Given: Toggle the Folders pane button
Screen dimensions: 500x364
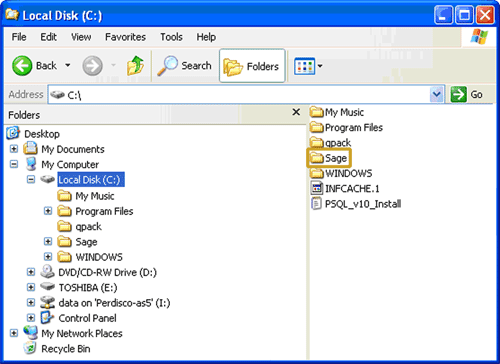Looking at the screenshot, I should [x=252, y=66].
